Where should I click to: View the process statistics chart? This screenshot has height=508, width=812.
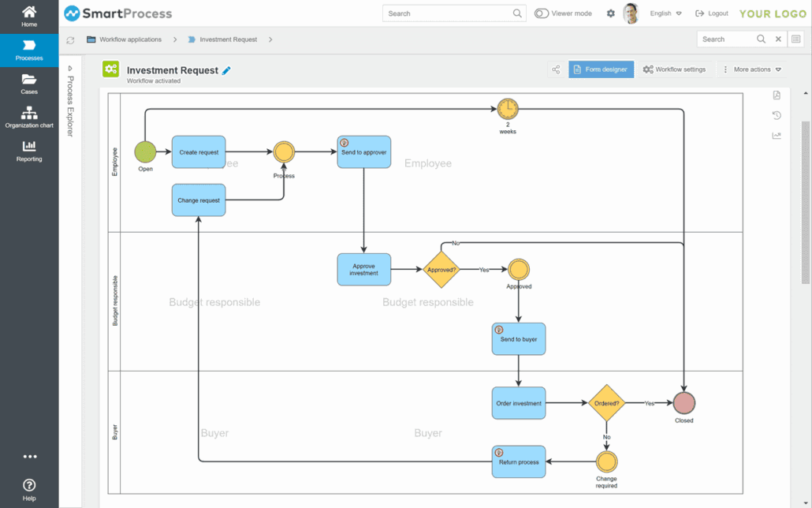click(777, 136)
